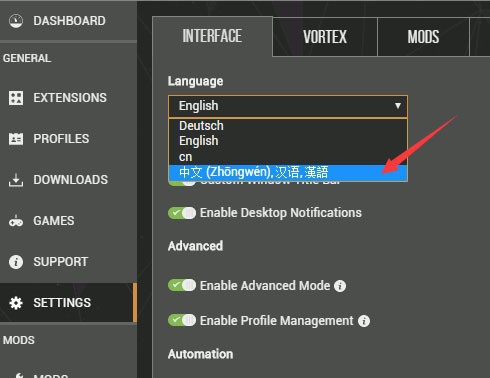
Task: Open the Language dropdown showing English
Action: click(x=288, y=106)
